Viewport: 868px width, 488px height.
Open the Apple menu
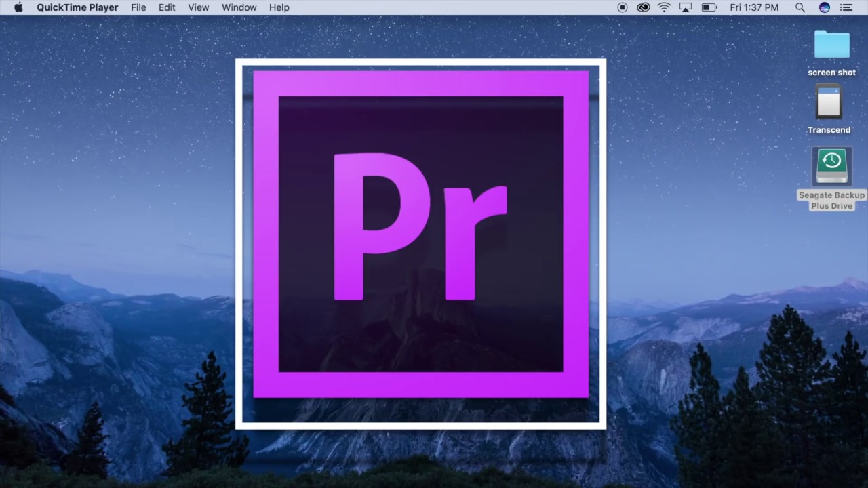point(18,7)
